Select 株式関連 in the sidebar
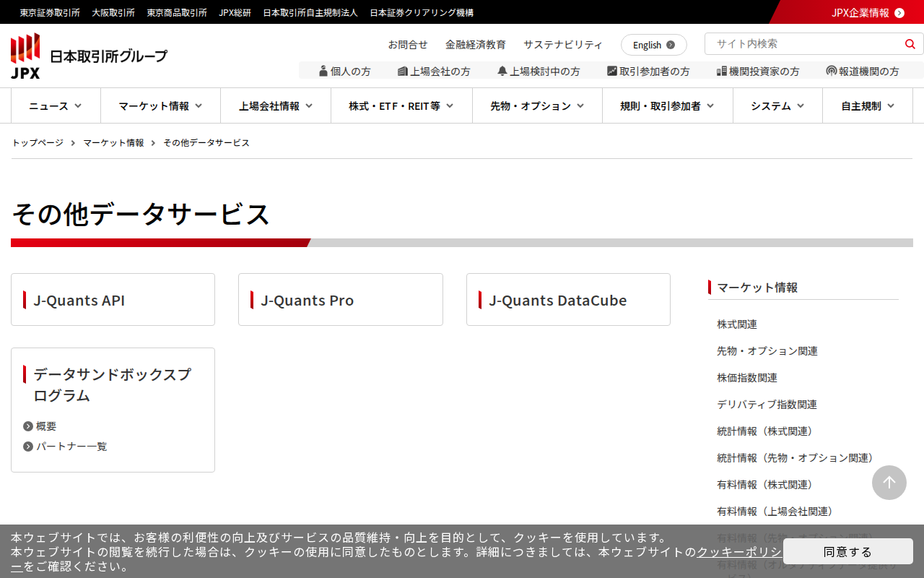 [737, 324]
